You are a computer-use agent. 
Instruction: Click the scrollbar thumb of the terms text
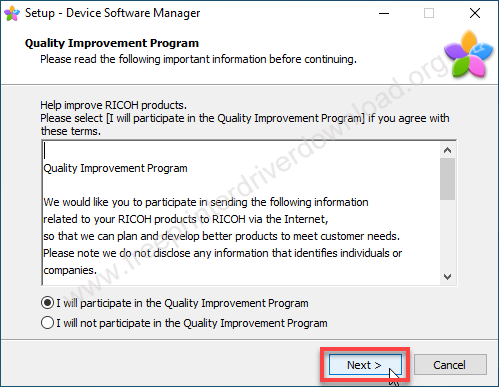point(447,179)
